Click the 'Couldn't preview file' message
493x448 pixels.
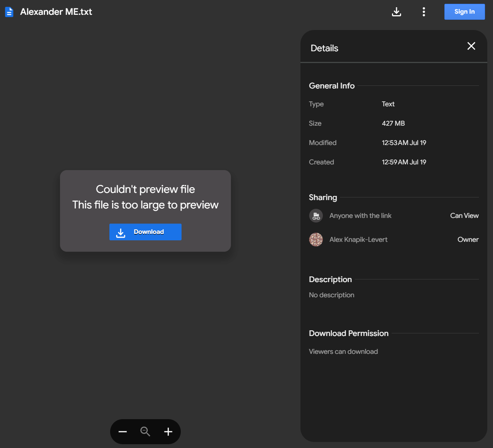point(145,189)
